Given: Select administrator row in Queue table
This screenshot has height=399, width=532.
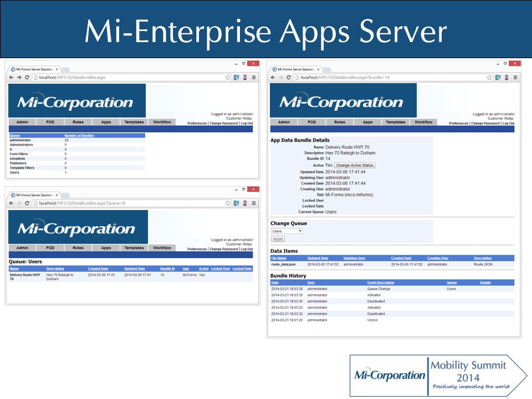Looking at the screenshot, I should click(x=78, y=140).
